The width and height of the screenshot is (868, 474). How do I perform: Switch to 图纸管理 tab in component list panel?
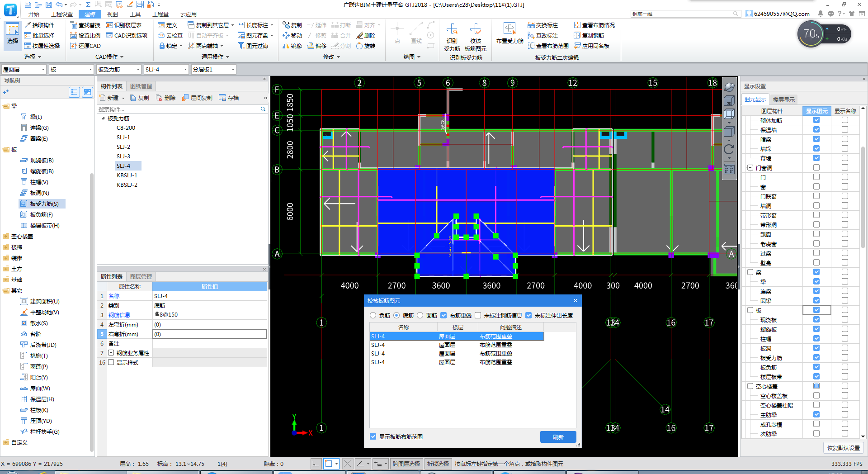tap(141, 86)
